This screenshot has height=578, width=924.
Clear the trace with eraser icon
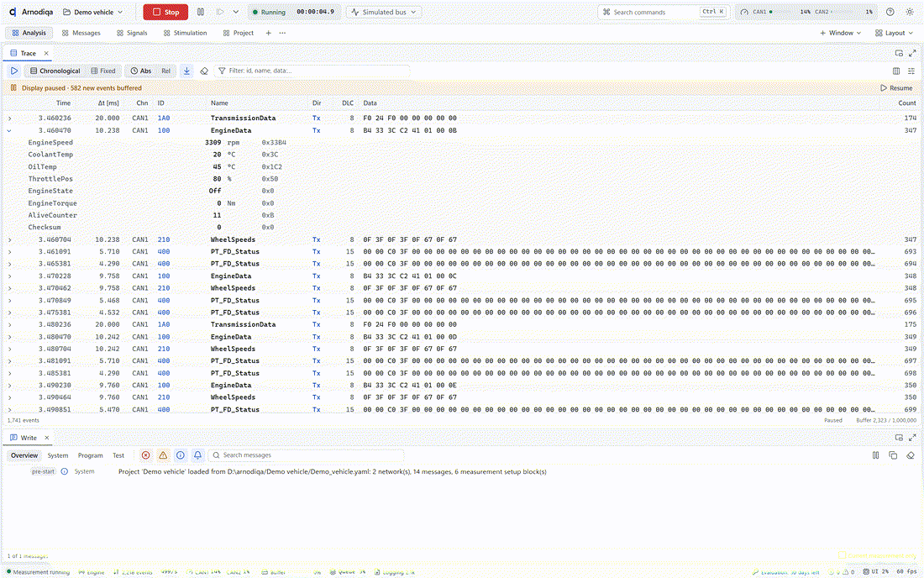coord(204,71)
